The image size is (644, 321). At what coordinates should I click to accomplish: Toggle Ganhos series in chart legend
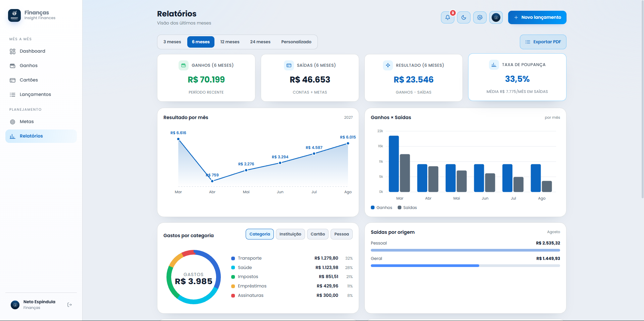382,208
